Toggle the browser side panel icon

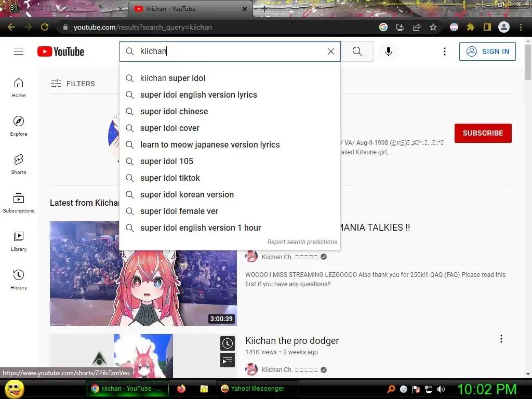point(487,27)
